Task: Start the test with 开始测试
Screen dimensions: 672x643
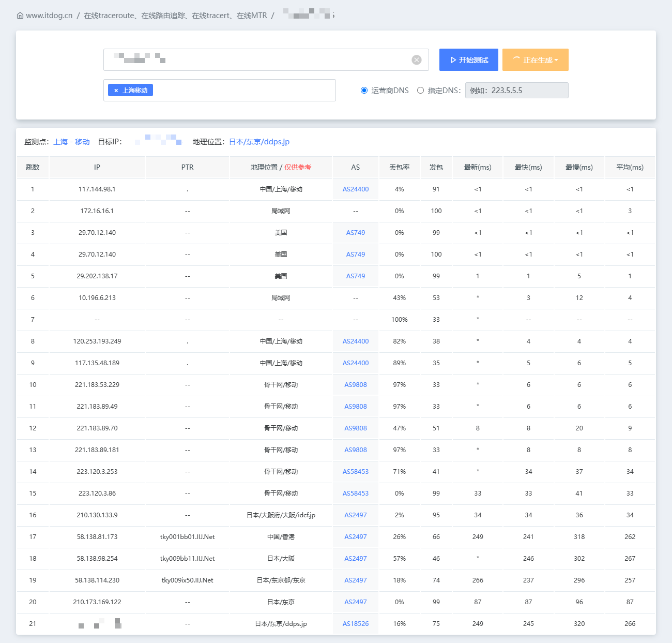Action: point(469,60)
